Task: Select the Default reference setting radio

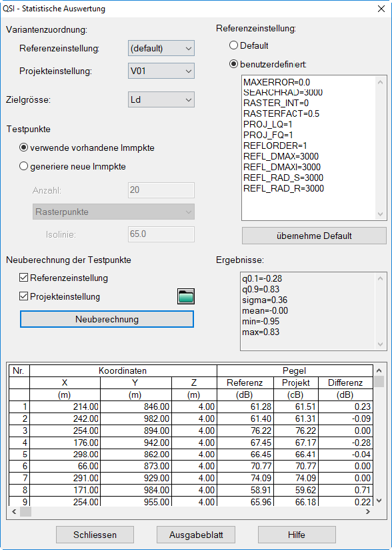Action: 233,45
